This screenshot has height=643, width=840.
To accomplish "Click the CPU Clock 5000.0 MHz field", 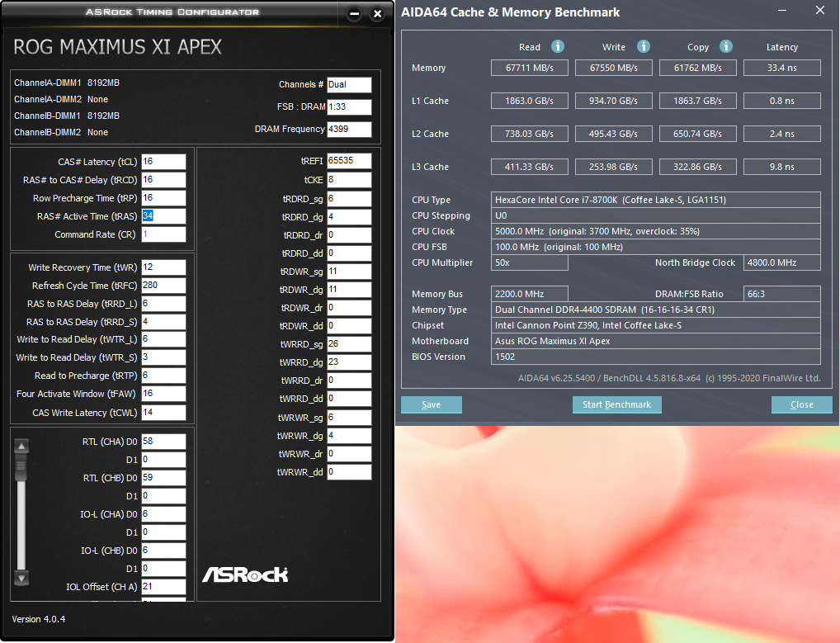I will click(656, 231).
